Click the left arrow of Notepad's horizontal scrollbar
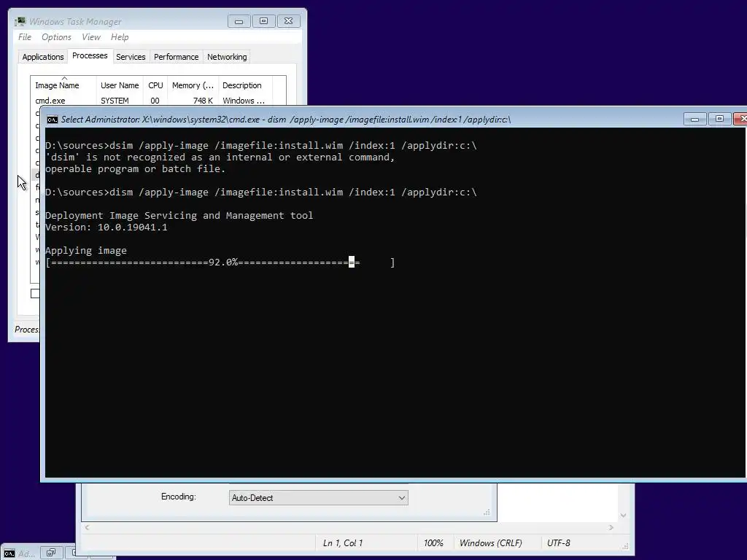Viewport: 747px width, 560px height. coord(87,527)
